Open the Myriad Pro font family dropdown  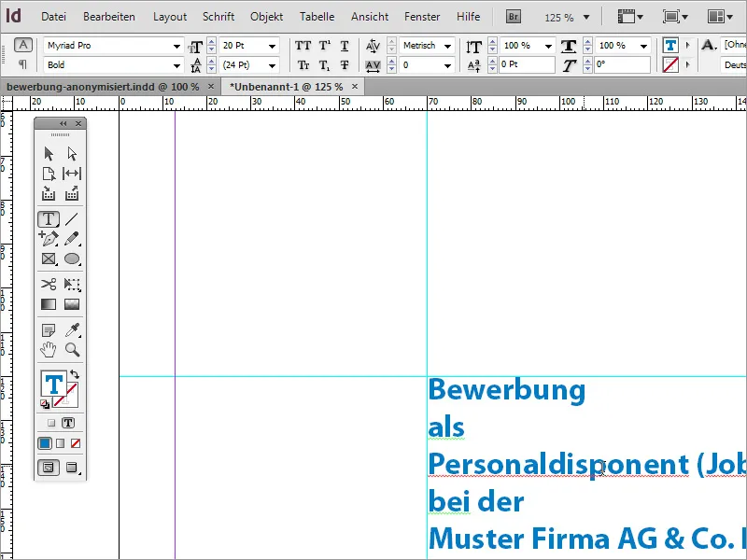pyautogui.click(x=176, y=46)
